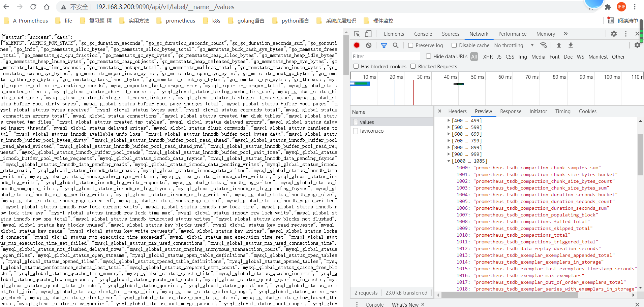Click the preview pane horizontal scrollbar

pos(510,295)
